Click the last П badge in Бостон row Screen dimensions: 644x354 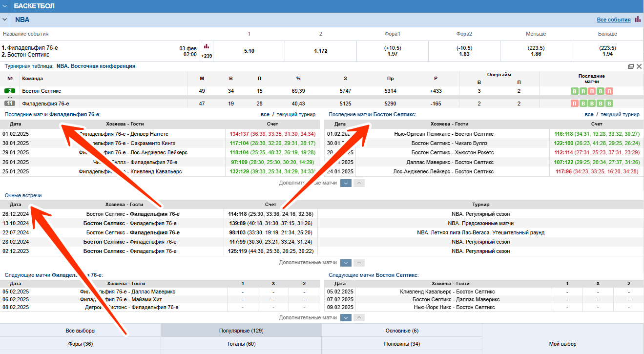(x=609, y=91)
